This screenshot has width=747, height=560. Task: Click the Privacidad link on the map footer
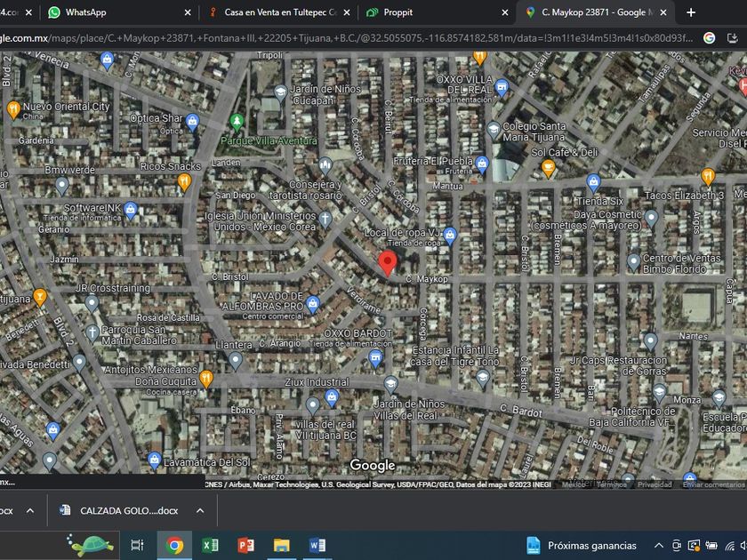[655, 484]
